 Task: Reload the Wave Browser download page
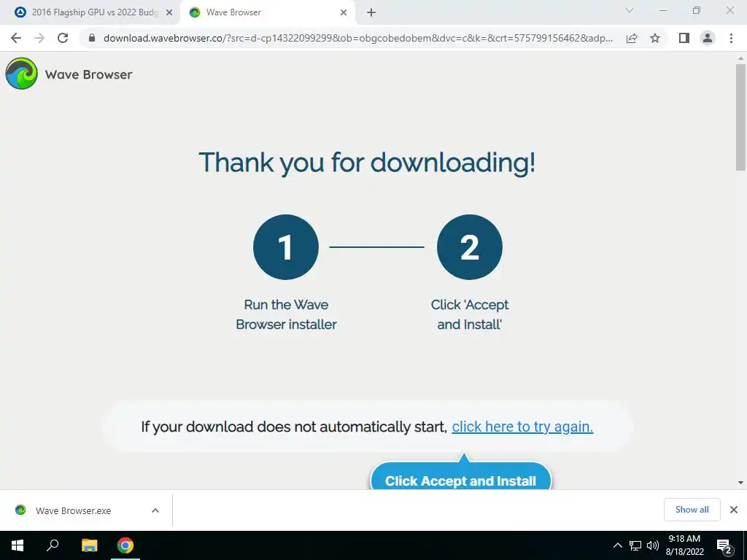coord(63,38)
